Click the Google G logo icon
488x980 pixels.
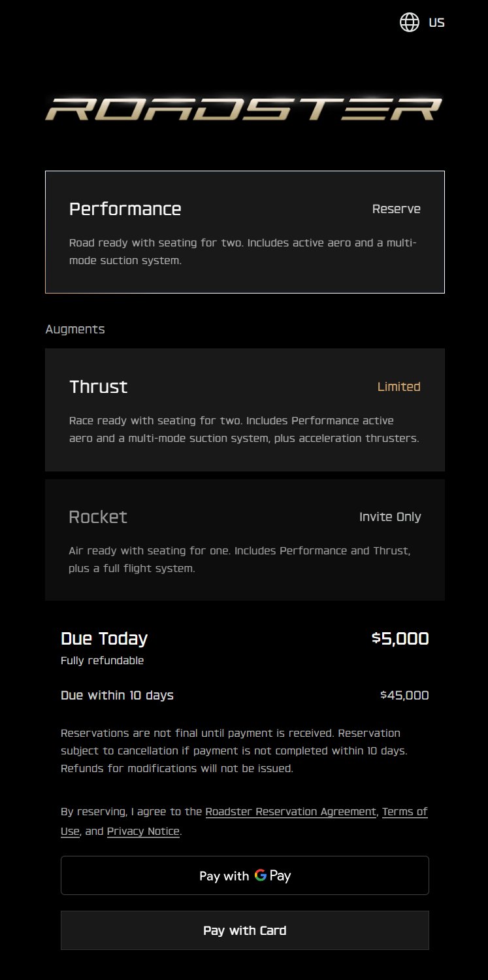(261, 875)
